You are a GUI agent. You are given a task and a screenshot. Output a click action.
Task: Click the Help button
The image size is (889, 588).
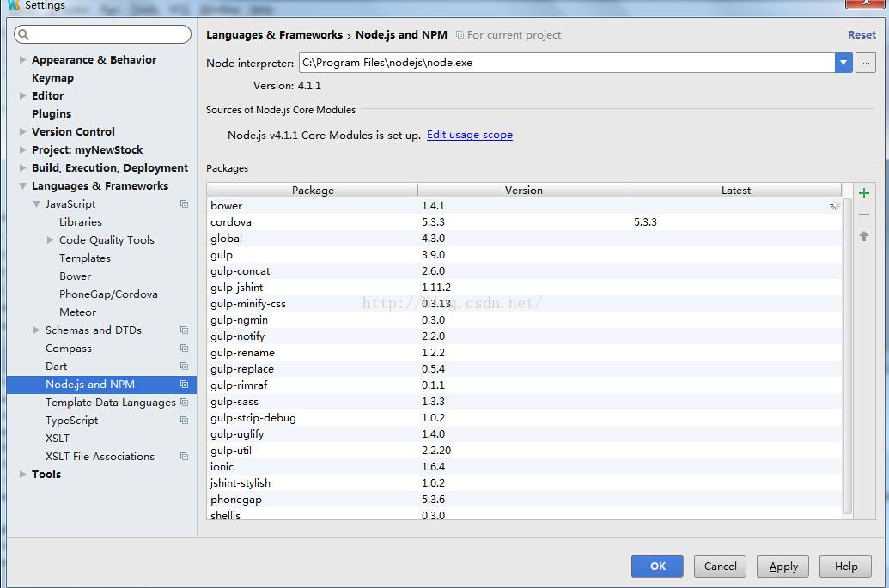(x=846, y=567)
